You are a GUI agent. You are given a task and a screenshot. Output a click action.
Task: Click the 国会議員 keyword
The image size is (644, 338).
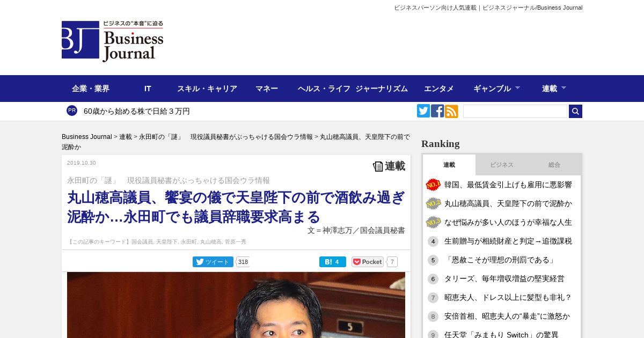pyautogui.click(x=142, y=242)
